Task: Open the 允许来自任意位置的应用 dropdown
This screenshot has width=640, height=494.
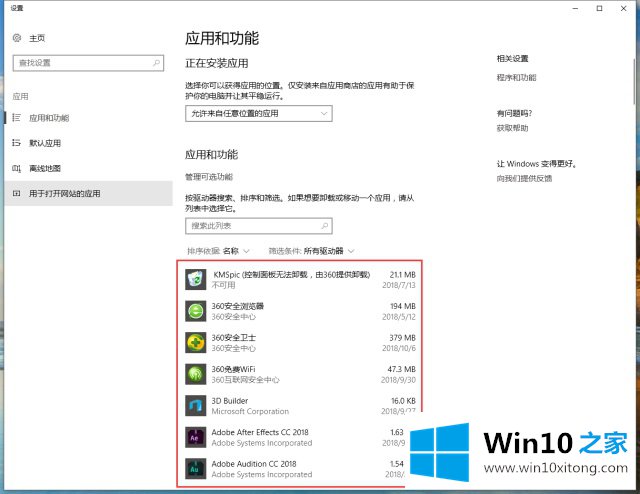Action: coord(259,113)
